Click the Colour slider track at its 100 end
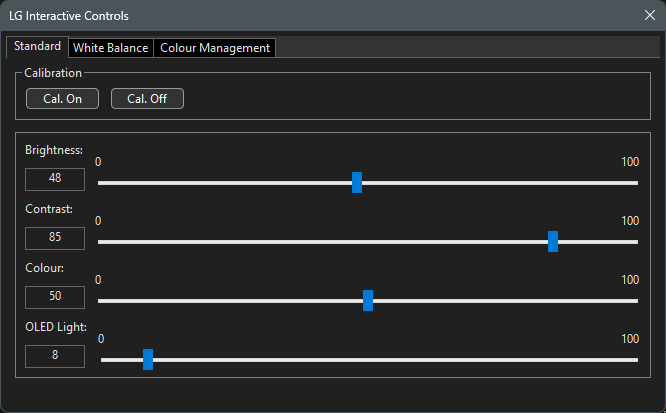The width and height of the screenshot is (666, 413). [x=635, y=300]
